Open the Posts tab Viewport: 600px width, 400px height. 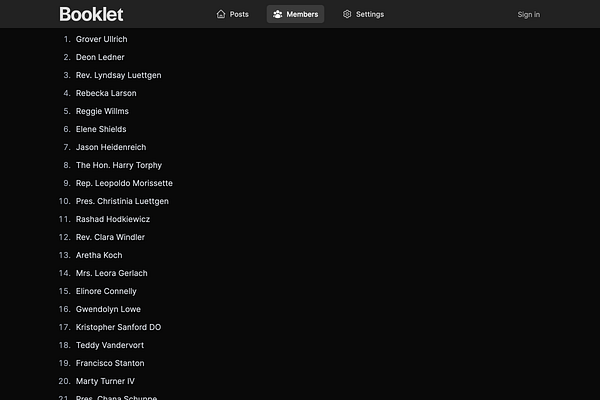(232, 14)
